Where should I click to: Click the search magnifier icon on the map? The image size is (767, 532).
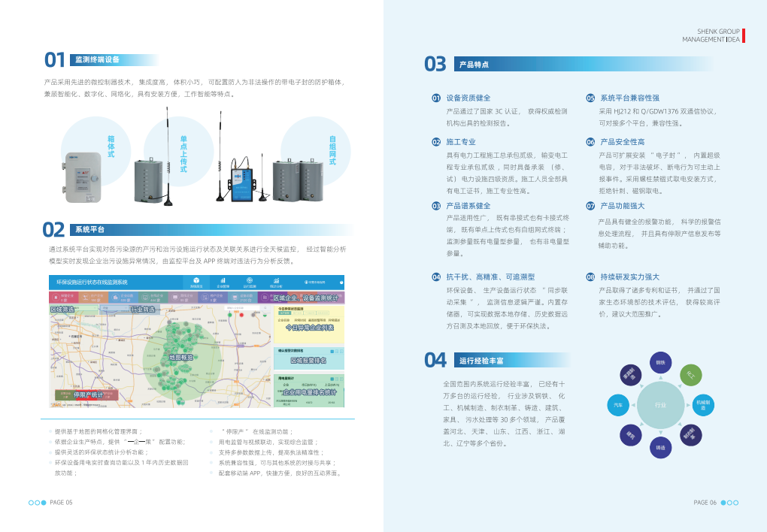265,307
